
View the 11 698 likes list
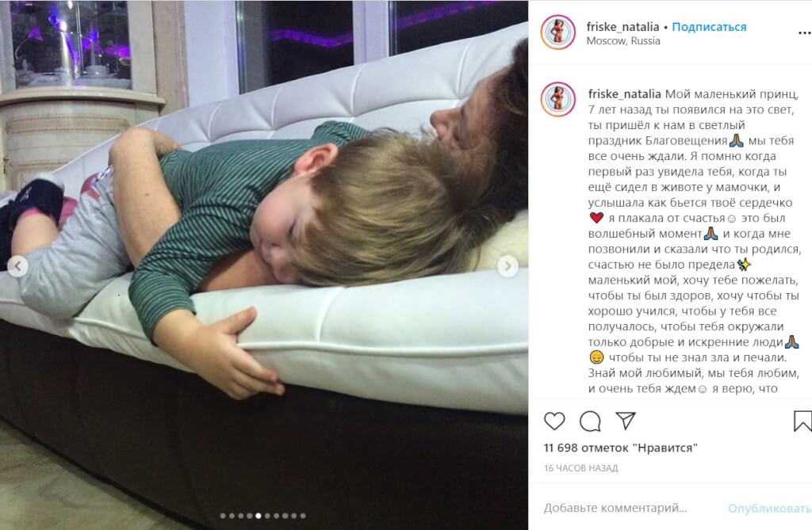(x=620, y=448)
